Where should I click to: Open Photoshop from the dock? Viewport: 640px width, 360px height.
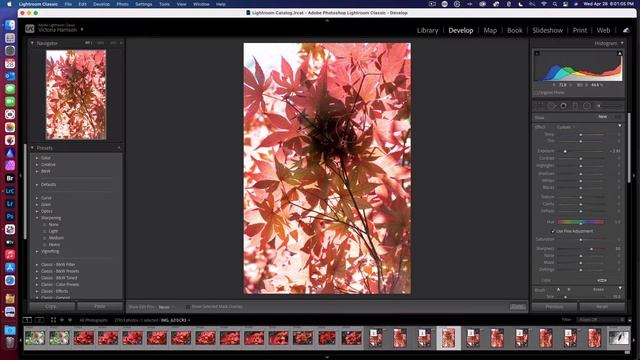10,216
